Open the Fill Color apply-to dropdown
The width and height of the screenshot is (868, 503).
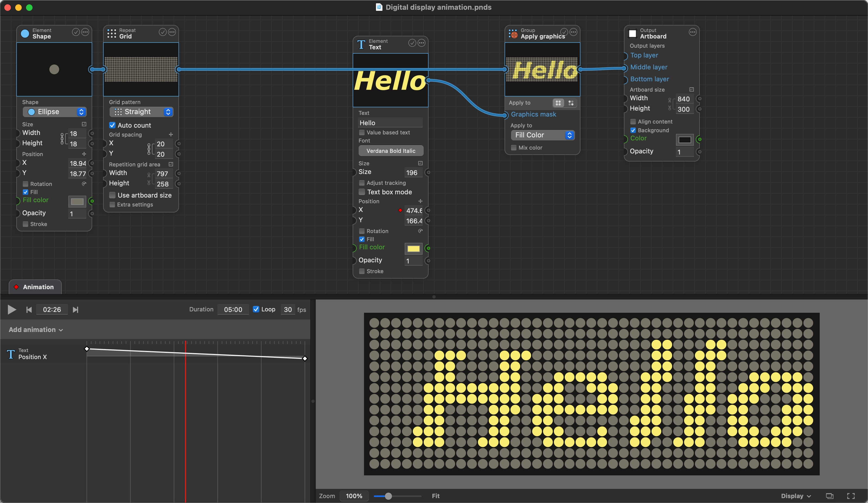coord(542,135)
